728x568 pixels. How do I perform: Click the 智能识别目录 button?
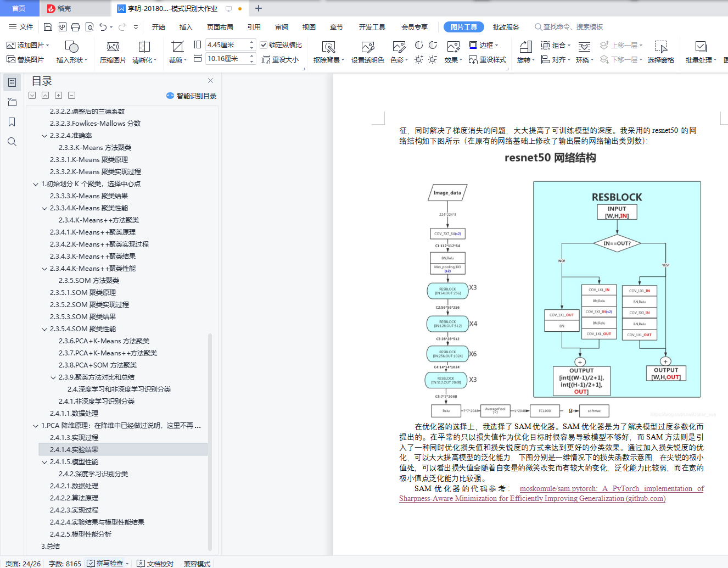[x=192, y=96]
